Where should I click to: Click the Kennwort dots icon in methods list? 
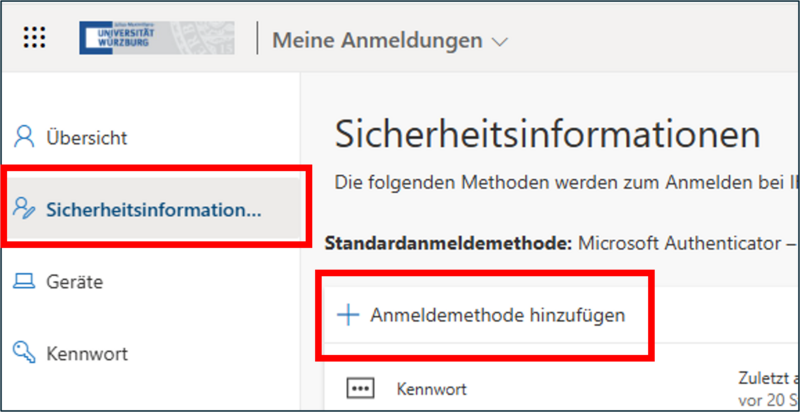[x=359, y=388]
